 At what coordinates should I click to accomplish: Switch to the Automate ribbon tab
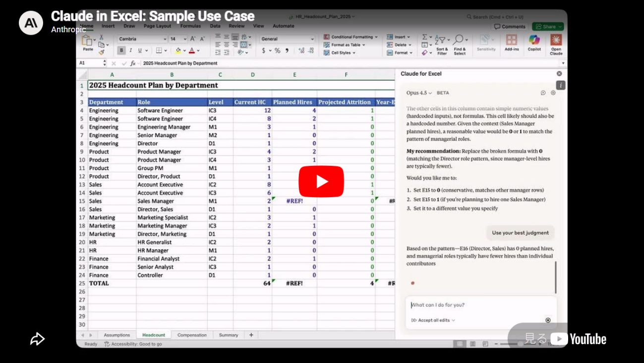pos(284,26)
